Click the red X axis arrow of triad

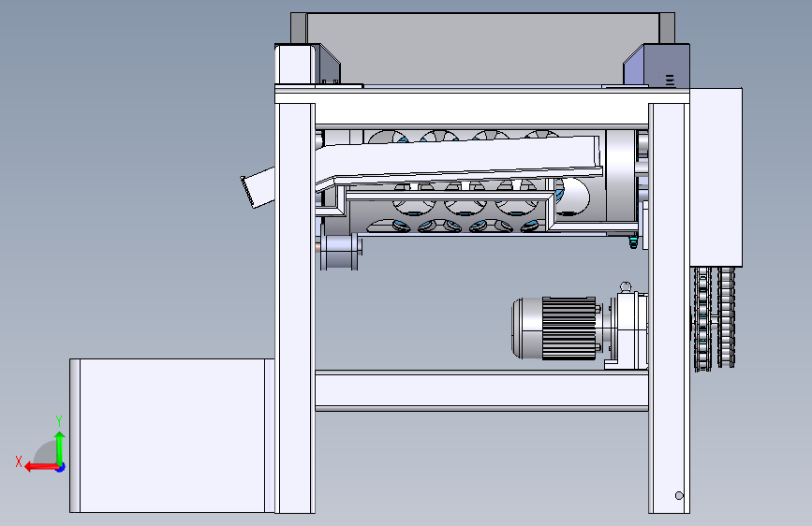pyautogui.click(x=41, y=467)
